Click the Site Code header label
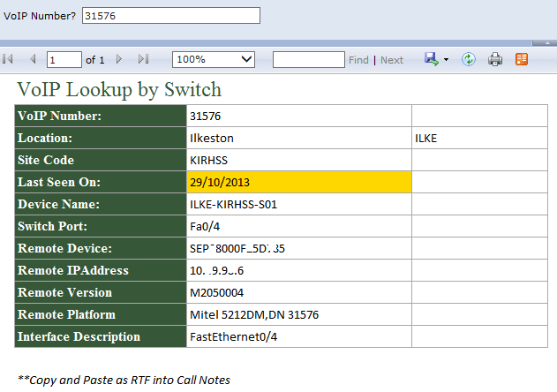The height and width of the screenshot is (392, 557). click(x=46, y=160)
